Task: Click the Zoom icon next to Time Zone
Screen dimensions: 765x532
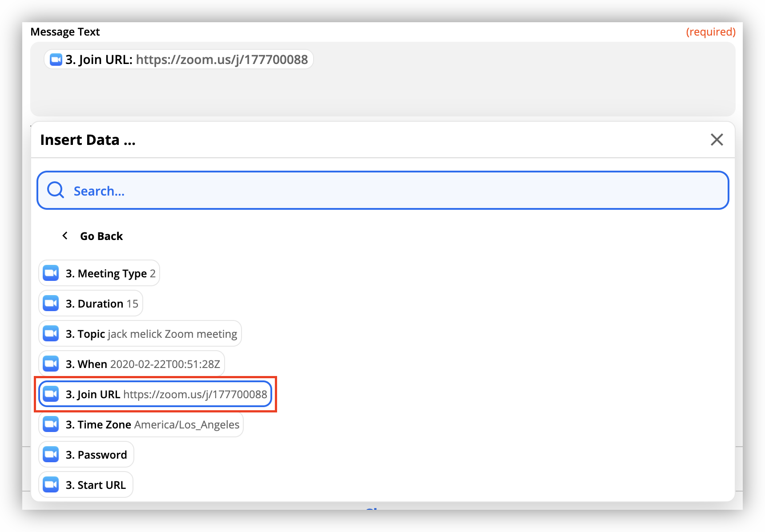Action: pos(51,424)
